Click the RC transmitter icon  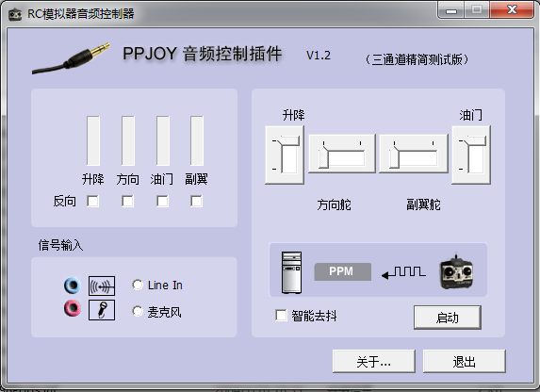[456, 271]
